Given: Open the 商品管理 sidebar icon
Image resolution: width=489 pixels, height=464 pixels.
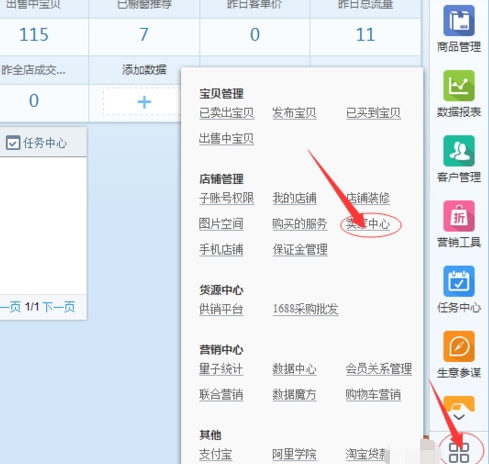Looking at the screenshot, I should coord(459,21).
